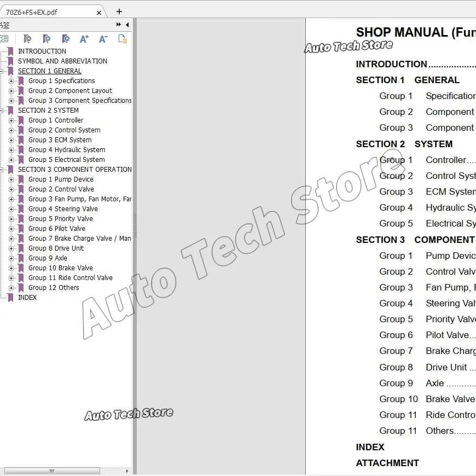Open the INDEX bookmark
Viewport: 476px width, 476px height.
tap(27, 298)
